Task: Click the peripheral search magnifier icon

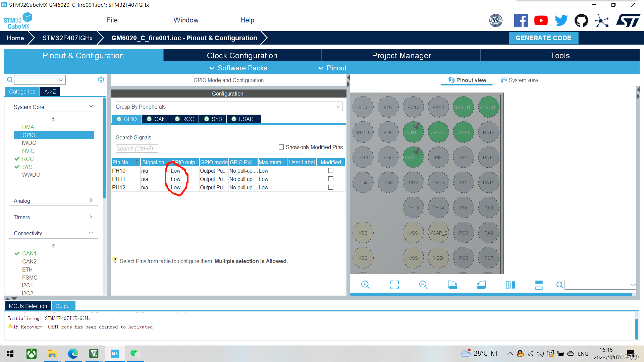Action: 10,80
